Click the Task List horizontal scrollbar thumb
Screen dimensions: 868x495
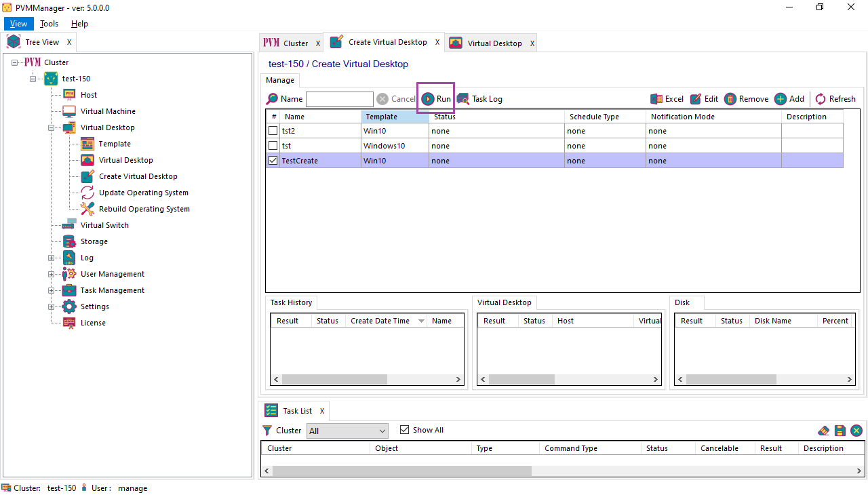click(402, 471)
